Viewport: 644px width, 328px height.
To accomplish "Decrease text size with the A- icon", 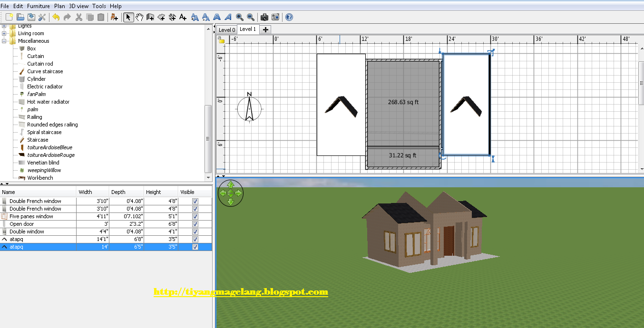I will pyautogui.click(x=206, y=17).
